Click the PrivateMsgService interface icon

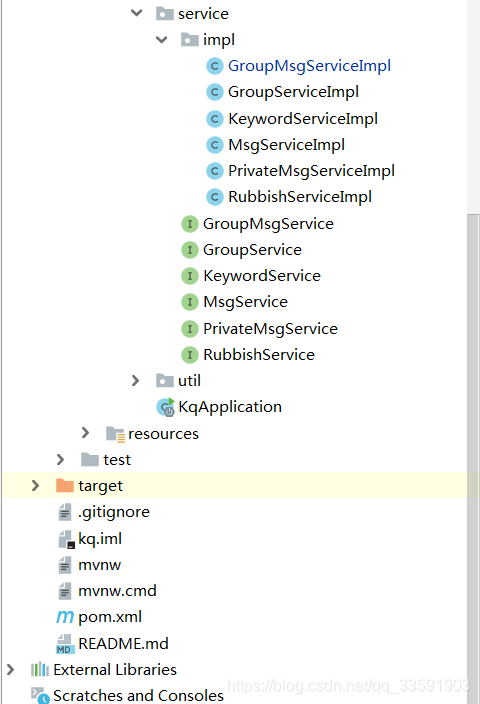189,329
